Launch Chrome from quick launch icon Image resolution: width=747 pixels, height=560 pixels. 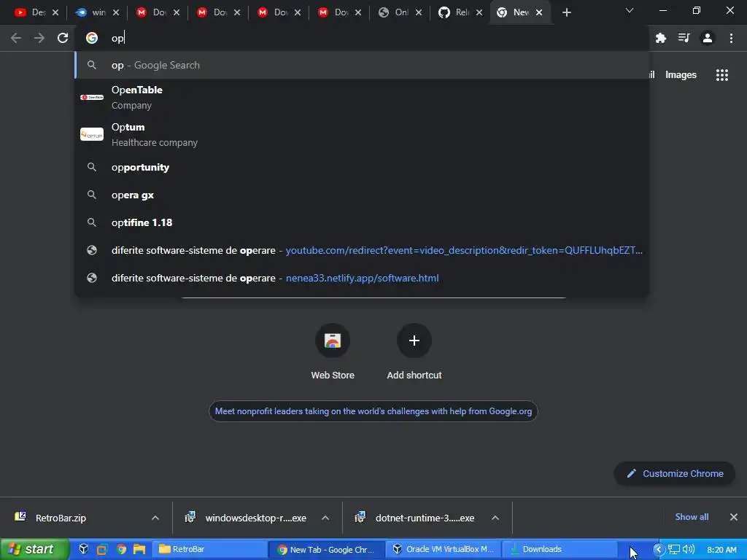point(122,549)
